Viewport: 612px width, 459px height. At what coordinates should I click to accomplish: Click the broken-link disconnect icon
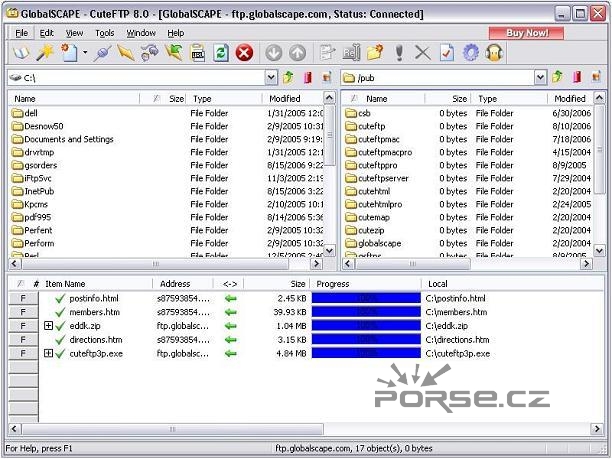[149, 53]
